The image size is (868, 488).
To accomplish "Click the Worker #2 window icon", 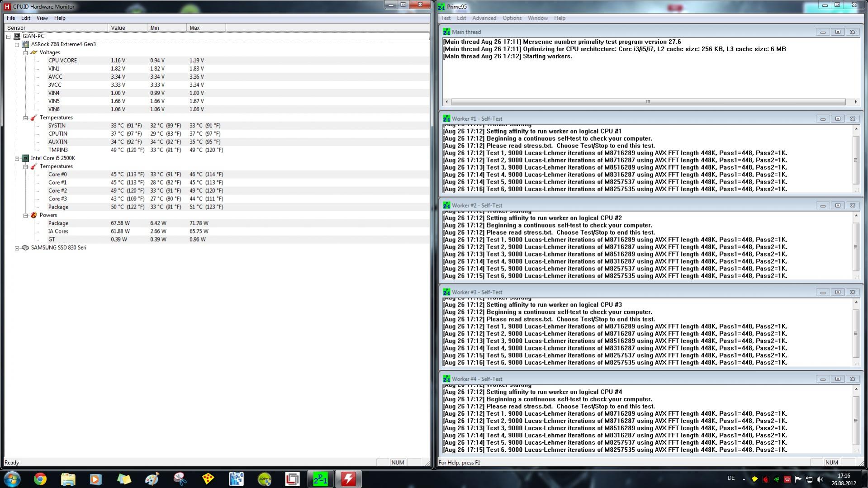I will pyautogui.click(x=446, y=205).
